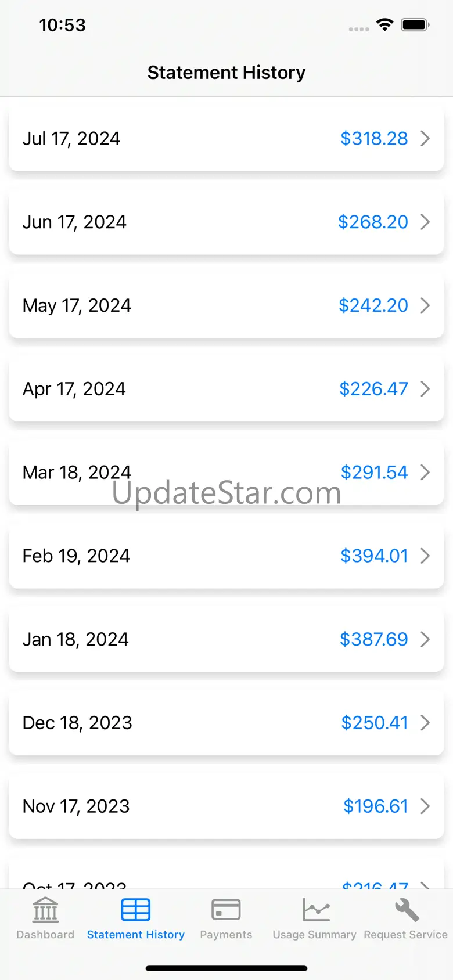The width and height of the screenshot is (453, 980).
Task: Click the chevron next to $196.61
Action: tap(425, 806)
